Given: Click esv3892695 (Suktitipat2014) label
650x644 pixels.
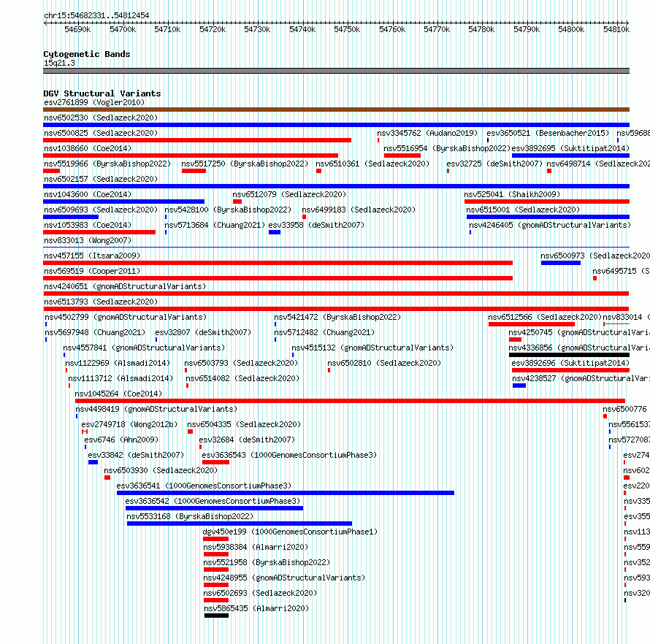Looking at the screenshot, I should pos(570,148).
